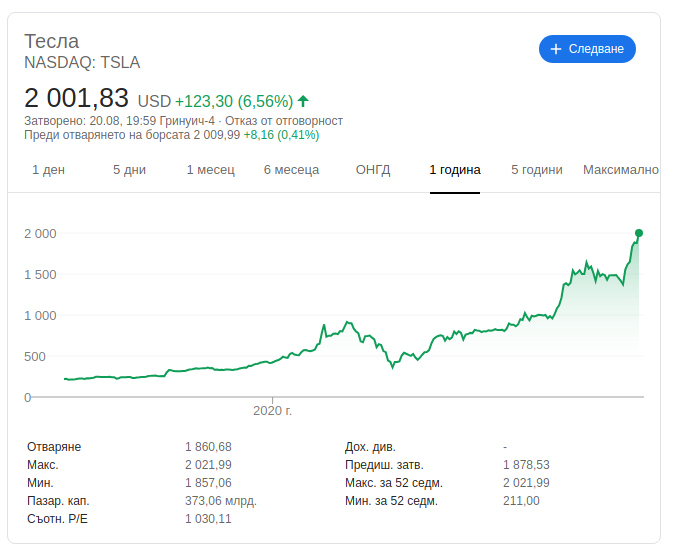The image size is (675, 558).
Task: Click the Отваряне value 1 860,68
Action: [208, 447]
